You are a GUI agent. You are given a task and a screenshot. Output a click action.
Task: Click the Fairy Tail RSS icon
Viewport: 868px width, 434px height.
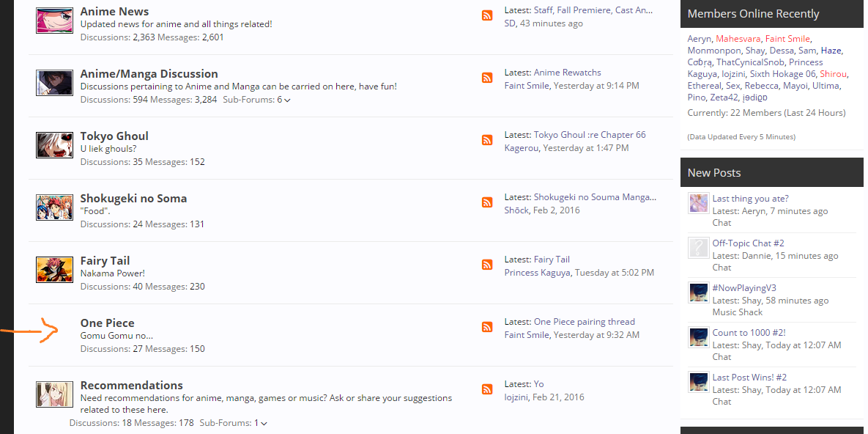pyautogui.click(x=487, y=265)
